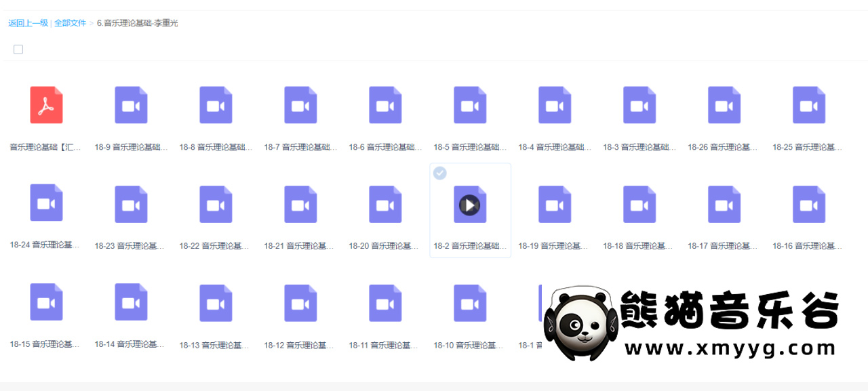Image resolution: width=868 pixels, height=391 pixels.
Task: Open video file icon 18-11 音乐理论基
Action: click(x=385, y=303)
